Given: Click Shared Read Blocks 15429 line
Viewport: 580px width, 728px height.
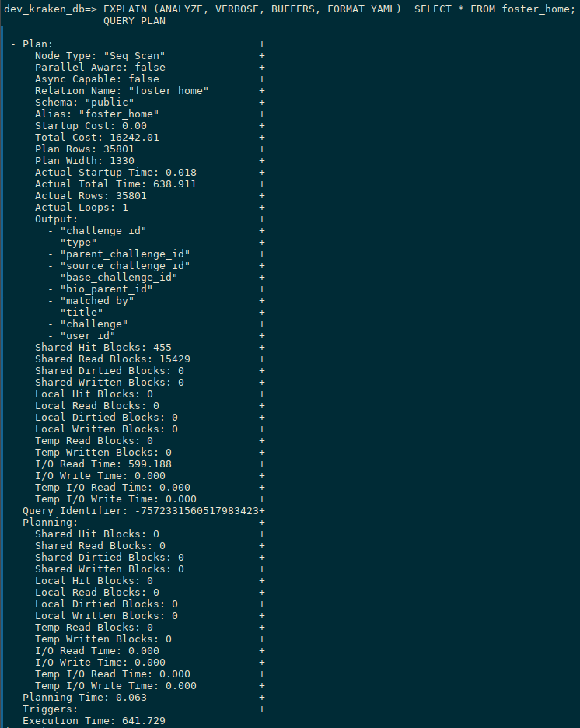Looking at the screenshot, I should tap(112, 359).
